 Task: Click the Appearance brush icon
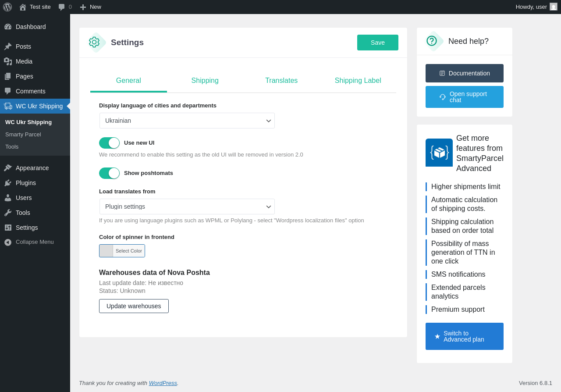(8, 168)
